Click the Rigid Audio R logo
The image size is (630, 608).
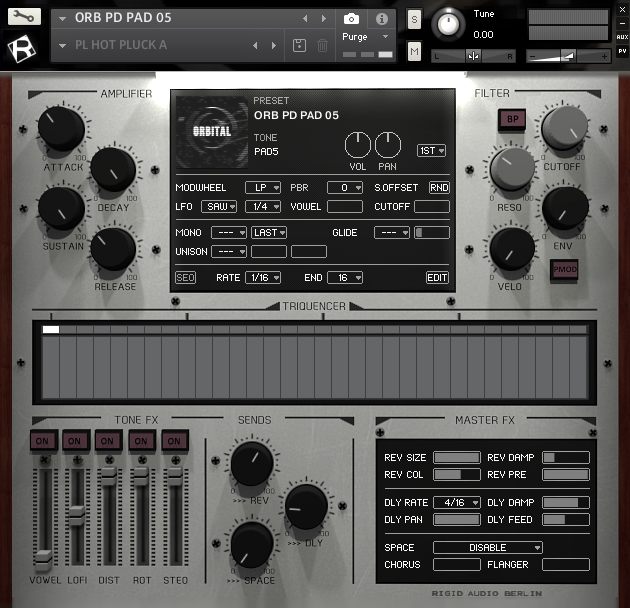pos(22,49)
